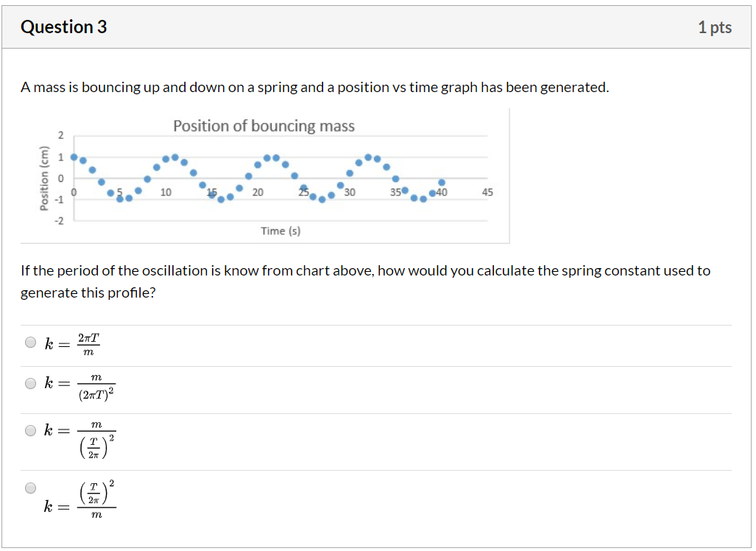Click the 'Time (s)' axis label
The width and height of the screenshot is (756, 551).
pos(280,231)
